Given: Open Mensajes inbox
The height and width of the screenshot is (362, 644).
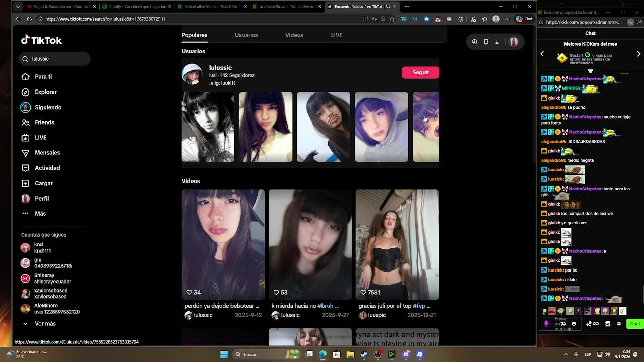Looking at the screenshot, I should coord(41,153).
